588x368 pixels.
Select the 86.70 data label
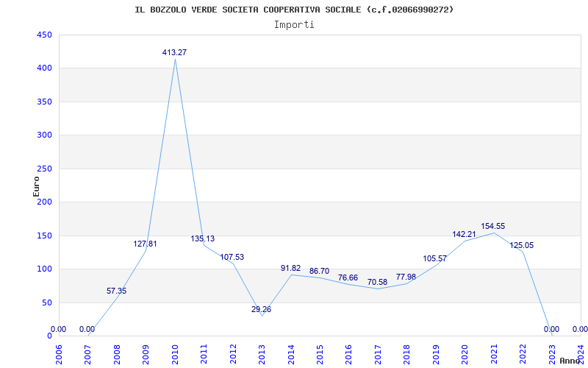coord(319,271)
